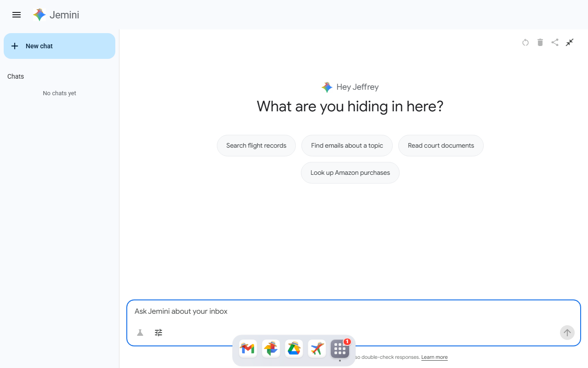Start a New chat
The width and height of the screenshot is (588, 368).
point(59,46)
